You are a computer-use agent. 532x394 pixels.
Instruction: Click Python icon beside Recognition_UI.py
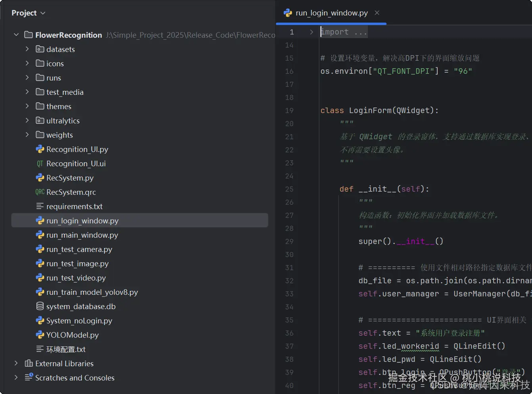click(x=40, y=149)
